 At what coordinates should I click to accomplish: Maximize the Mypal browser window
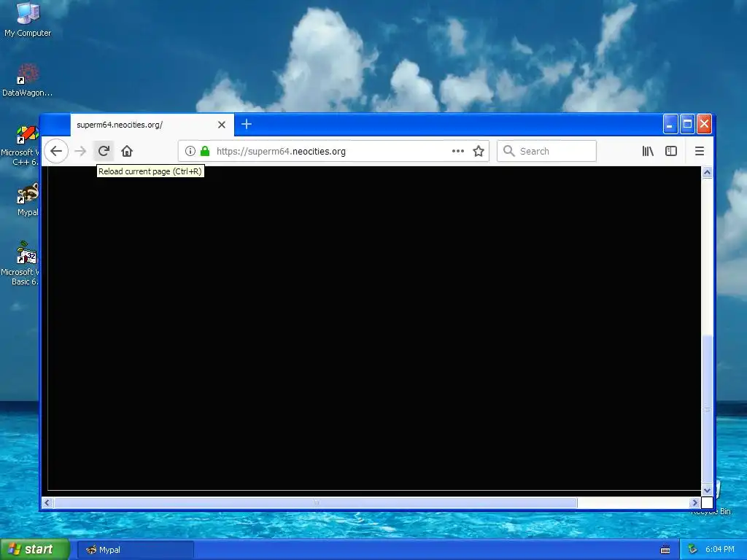click(687, 125)
